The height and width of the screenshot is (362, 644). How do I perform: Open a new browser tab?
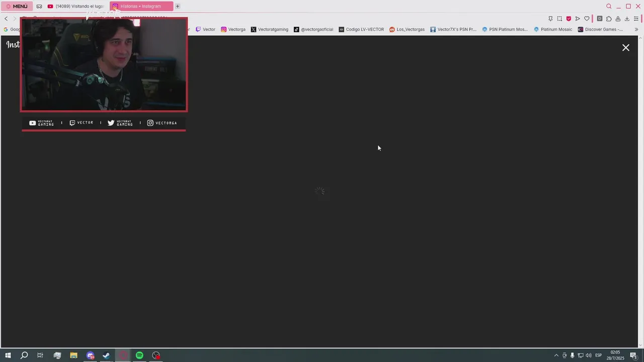(178, 7)
